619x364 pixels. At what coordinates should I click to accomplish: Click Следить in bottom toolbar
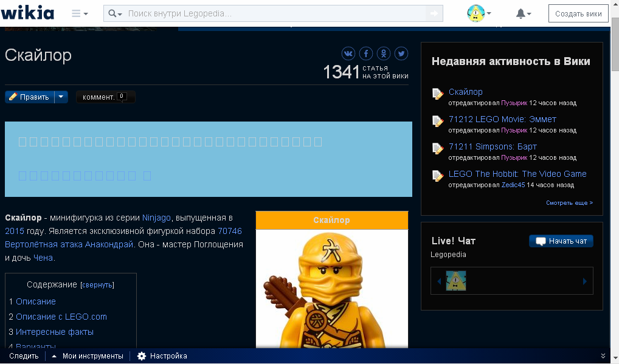(x=24, y=356)
